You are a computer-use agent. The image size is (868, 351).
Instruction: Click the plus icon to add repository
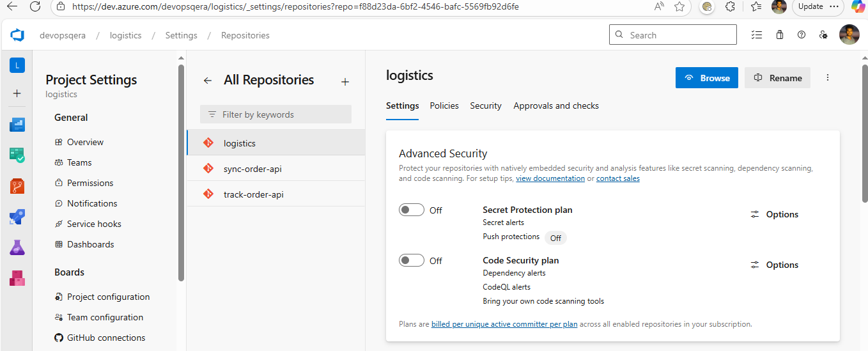pyautogui.click(x=345, y=82)
